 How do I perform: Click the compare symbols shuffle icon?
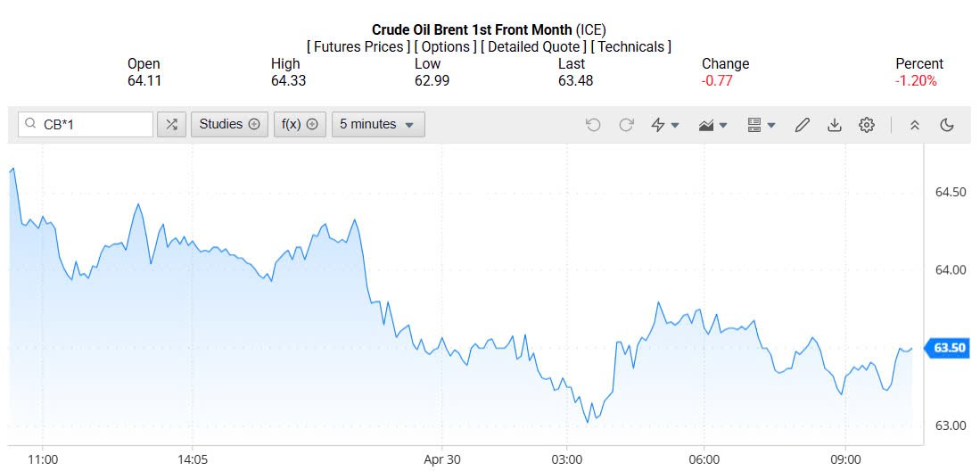171,125
